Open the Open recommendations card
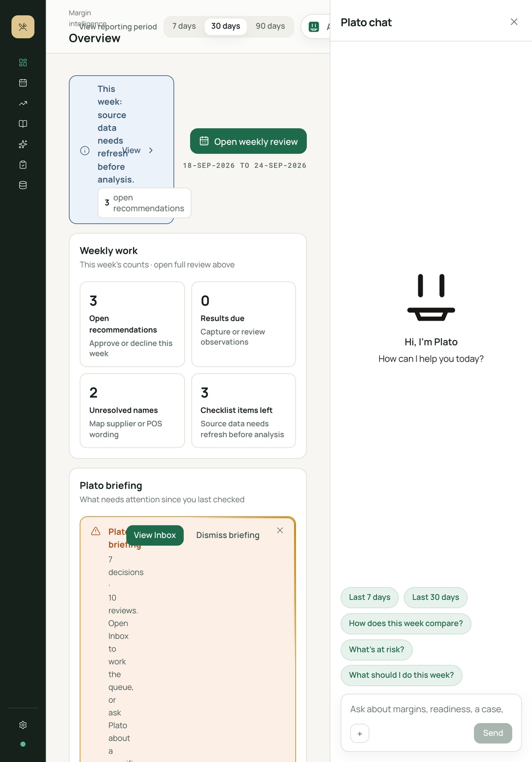This screenshot has height=762, width=532. tap(132, 324)
